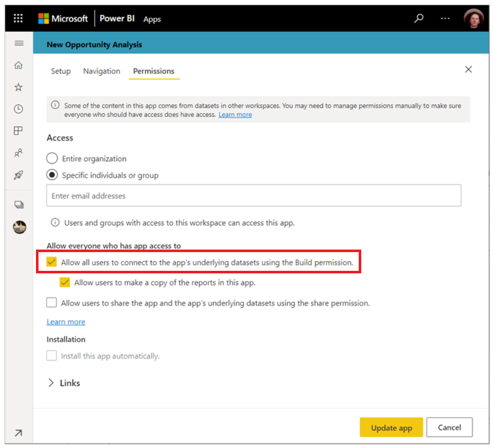
Task: Click the info icon in the datasets notice
Action: click(55, 105)
